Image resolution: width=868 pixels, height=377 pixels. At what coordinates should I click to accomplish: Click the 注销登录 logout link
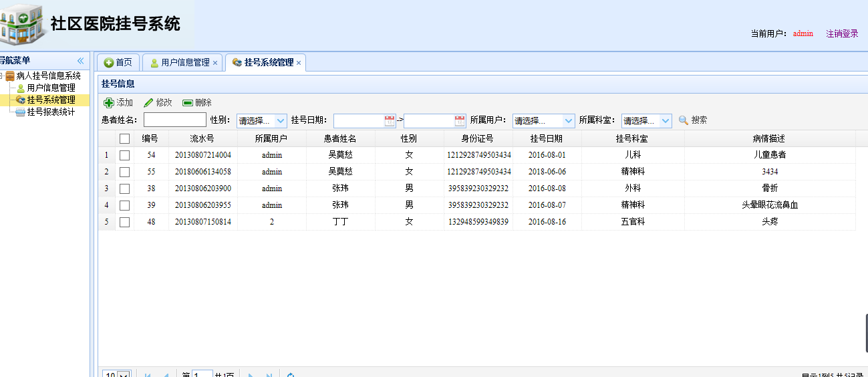[842, 33]
